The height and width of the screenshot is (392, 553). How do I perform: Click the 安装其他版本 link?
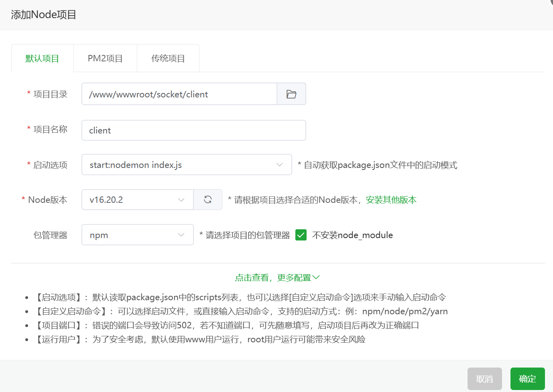point(391,200)
